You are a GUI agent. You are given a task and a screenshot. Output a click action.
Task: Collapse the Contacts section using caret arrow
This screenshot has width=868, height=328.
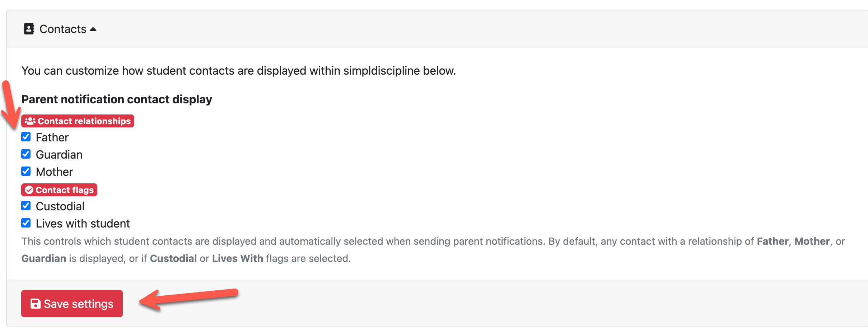(93, 29)
